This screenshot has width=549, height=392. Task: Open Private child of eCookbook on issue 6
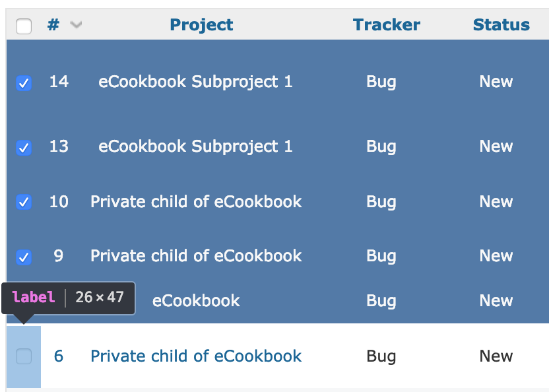point(196,356)
